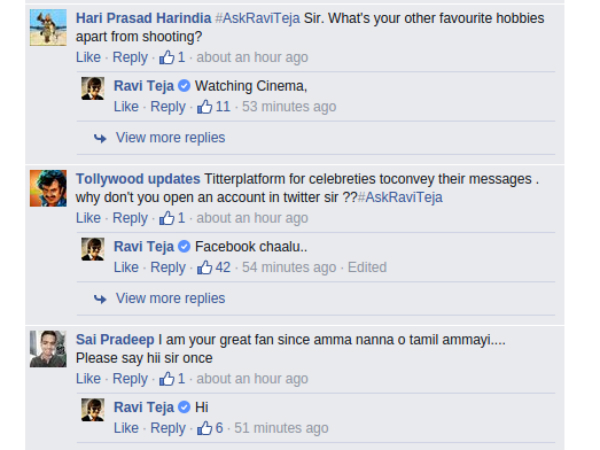Click thumbs-up icon on 'Watching Cinema' reply
Image resolution: width=600 pixels, height=450 pixels.
coord(205,107)
